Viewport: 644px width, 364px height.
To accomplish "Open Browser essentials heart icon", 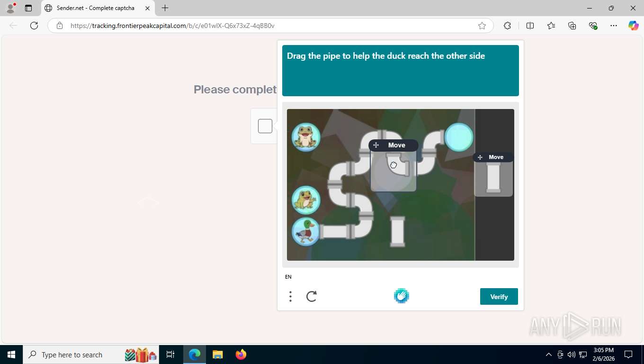I will [x=593, y=26].
